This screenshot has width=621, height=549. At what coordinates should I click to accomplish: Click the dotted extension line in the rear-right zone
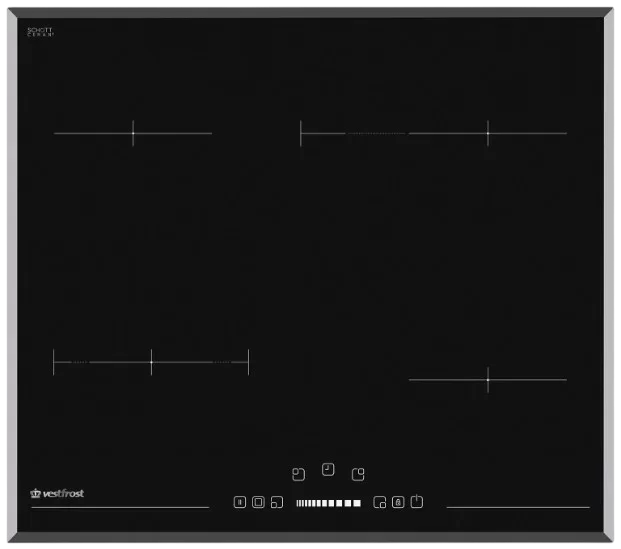point(377,133)
